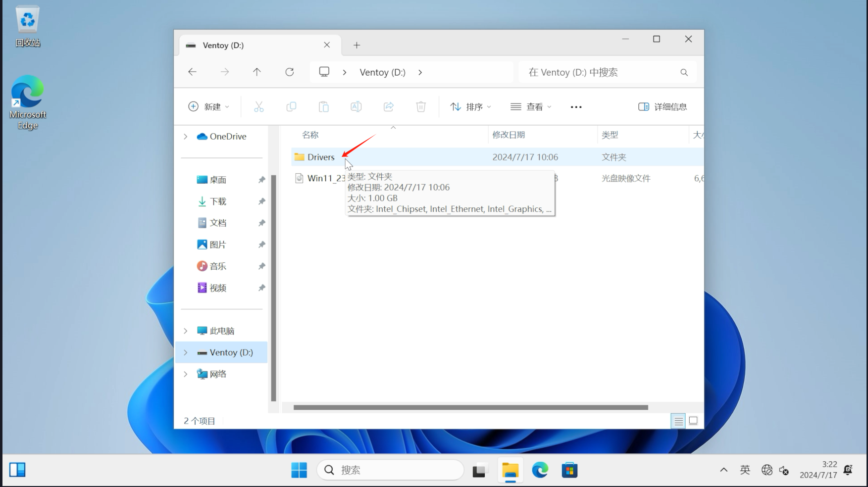Expand the Network (网络) tree node
The image size is (868, 487).
tap(186, 374)
